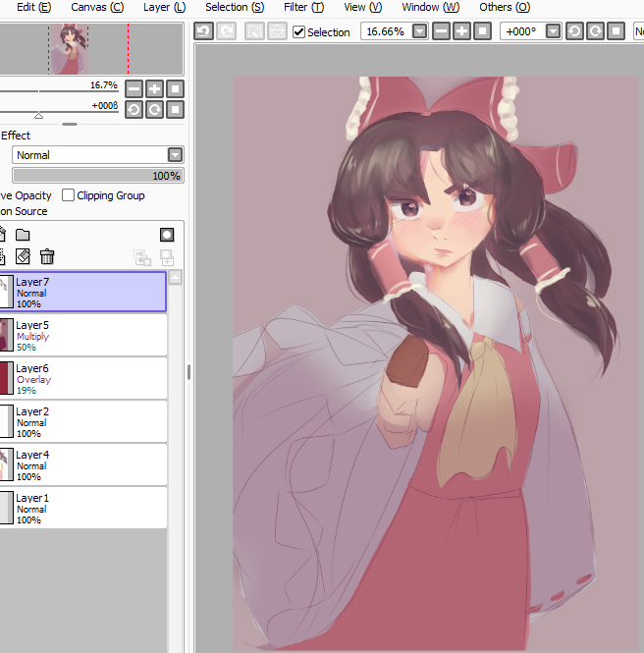Click the layer opacity slider showing 100%
The image size is (644, 653).
[x=98, y=176]
